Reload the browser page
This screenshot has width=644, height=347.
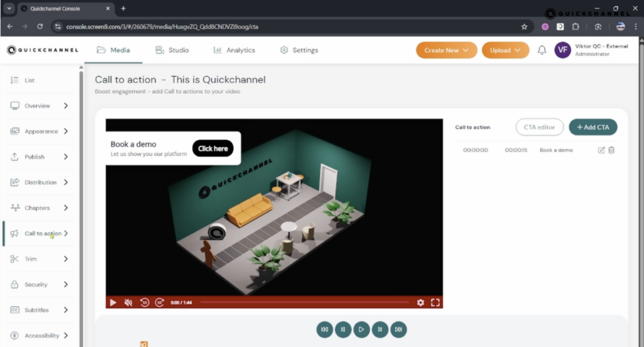[40, 26]
